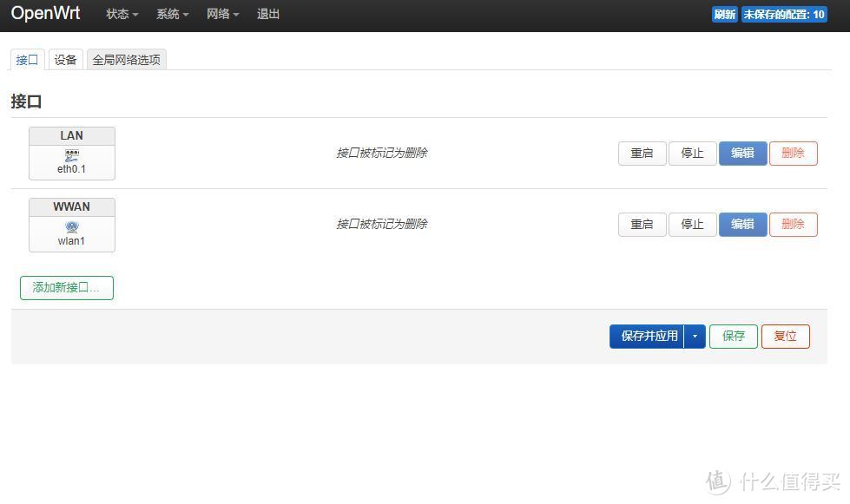Switch to the 设备 tab
Screen dimensions: 850x504
point(65,59)
